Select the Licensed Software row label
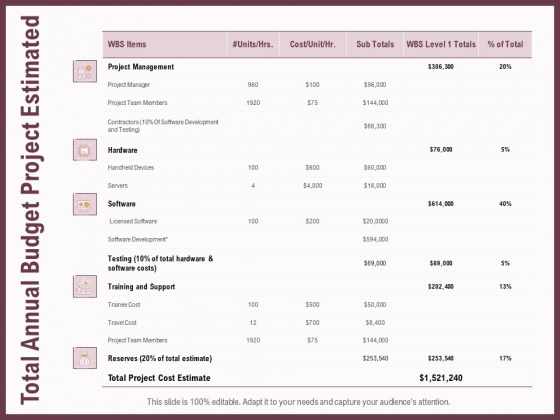The height and width of the screenshot is (420, 560). click(133, 221)
